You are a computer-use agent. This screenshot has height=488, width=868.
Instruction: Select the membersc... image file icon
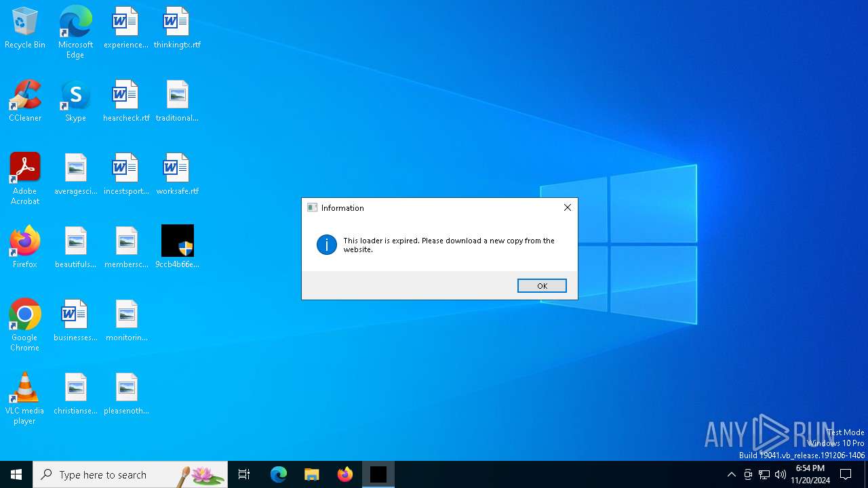pyautogui.click(x=125, y=248)
